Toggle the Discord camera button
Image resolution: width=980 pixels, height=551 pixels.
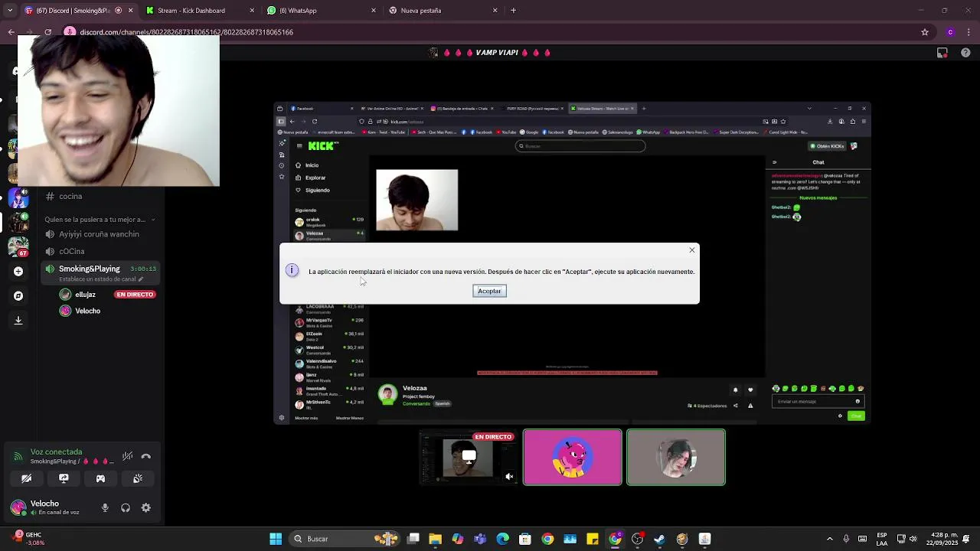27,478
